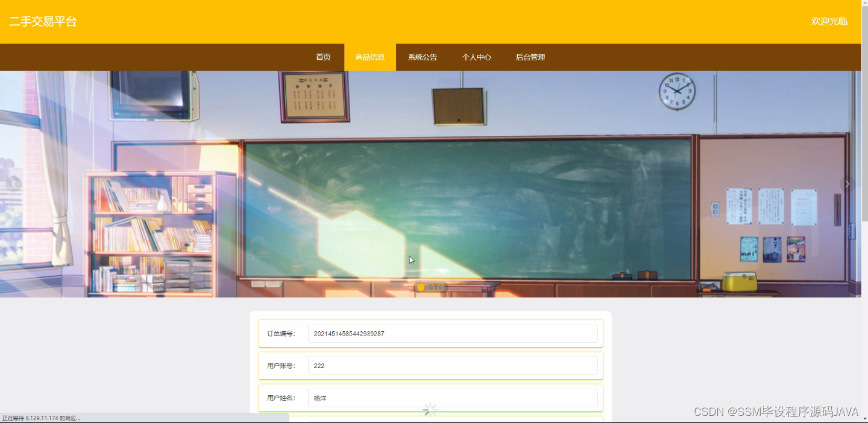Screen dimensions: 868x423
Task: Select the second carousel indicator dot
Action: tap(430, 287)
